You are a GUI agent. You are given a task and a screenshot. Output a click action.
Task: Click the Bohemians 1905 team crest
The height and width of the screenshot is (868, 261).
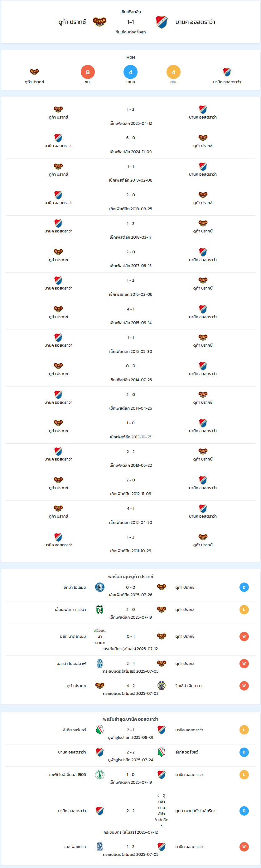point(100,774)
